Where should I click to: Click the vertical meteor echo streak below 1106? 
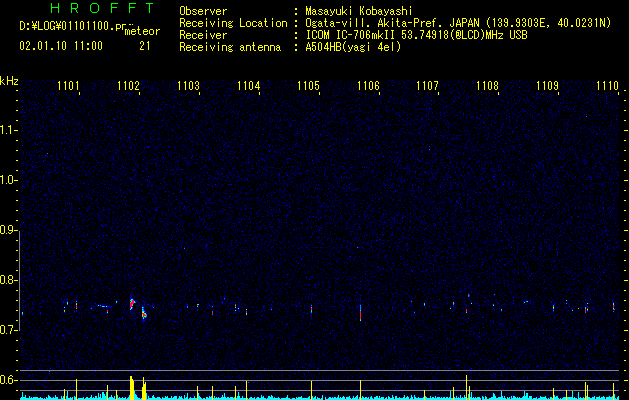tap(361, 311)
